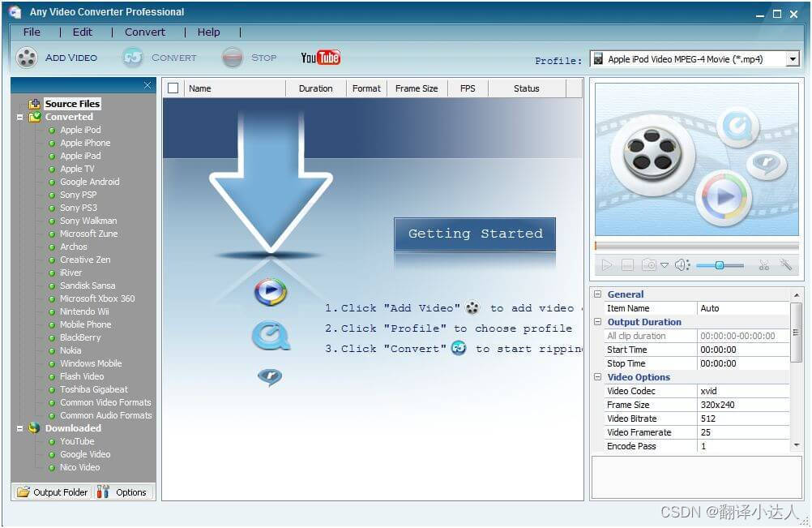The image size is (812, 528).
Task: Click the Duration column header
Action: click(x=316, y=88)
